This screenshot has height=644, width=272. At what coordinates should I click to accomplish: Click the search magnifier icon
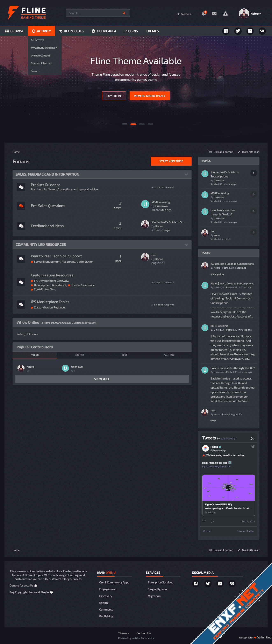click(x=124, y=13)
